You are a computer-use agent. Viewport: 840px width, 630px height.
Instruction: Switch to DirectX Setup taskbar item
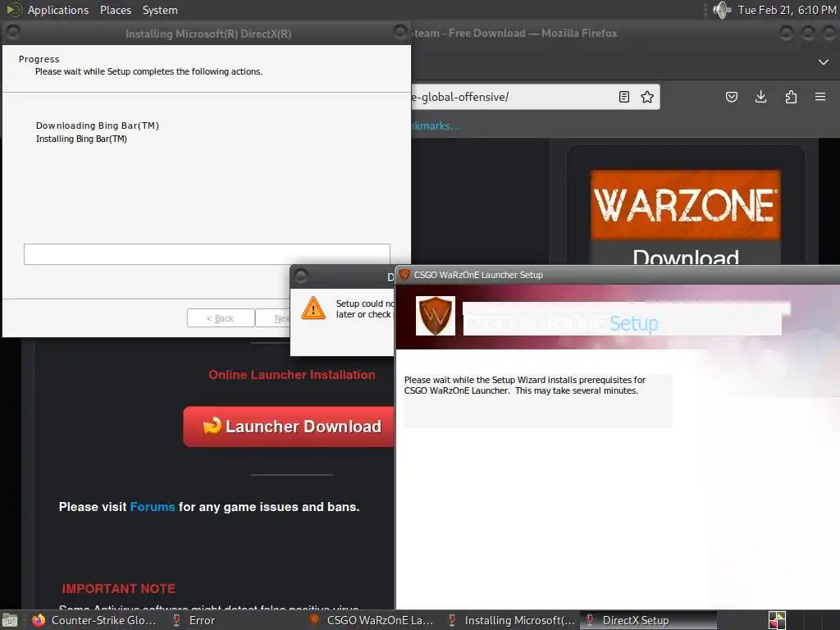pos(648,620)
